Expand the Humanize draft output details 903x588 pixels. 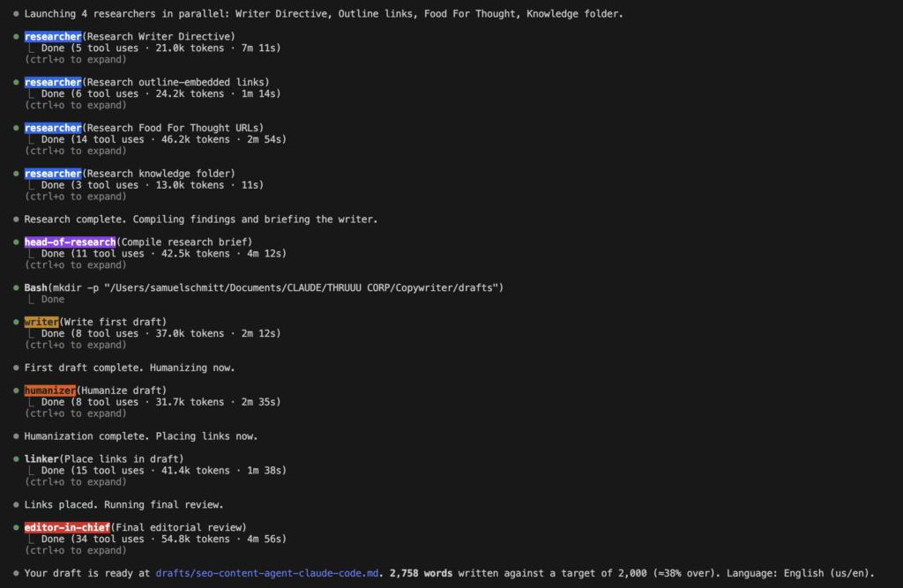(x=75, y=413)
